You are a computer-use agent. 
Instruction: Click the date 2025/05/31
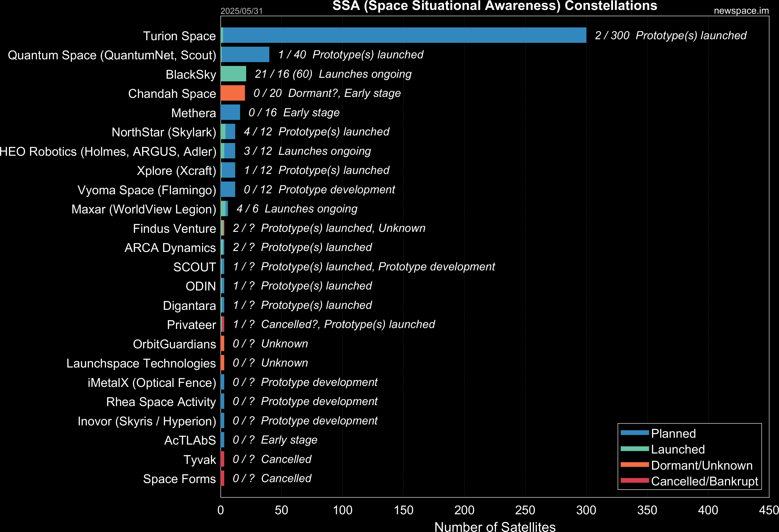(x=241, y=11)
